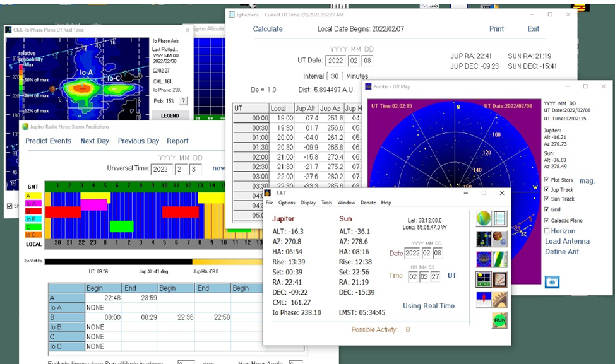This screenshot has height=364, width=615.
Task: Open the File menu
Action: click(269, 203)
